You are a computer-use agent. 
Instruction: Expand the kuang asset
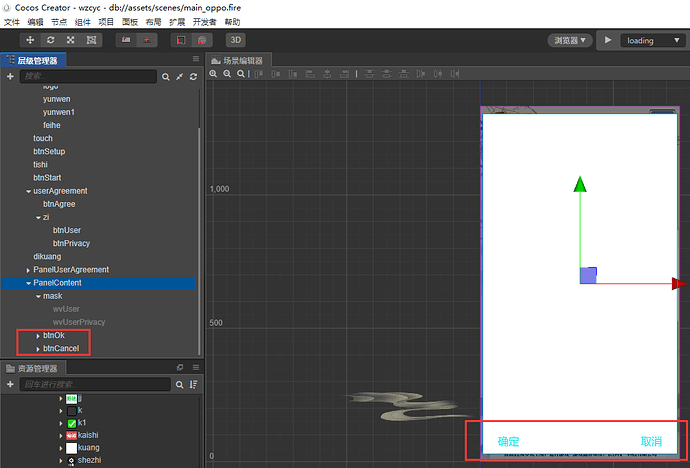pyautogui.click(x=61, y=448)
